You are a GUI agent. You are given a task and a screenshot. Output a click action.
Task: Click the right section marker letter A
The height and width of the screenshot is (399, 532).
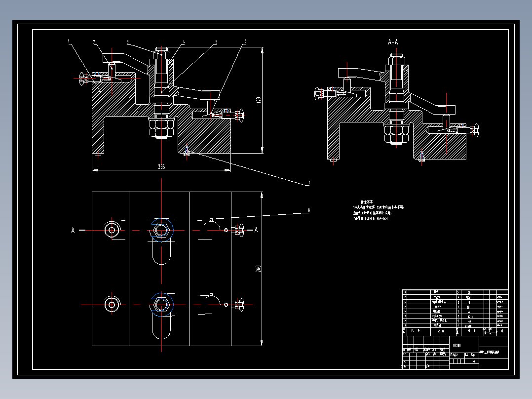256,230
